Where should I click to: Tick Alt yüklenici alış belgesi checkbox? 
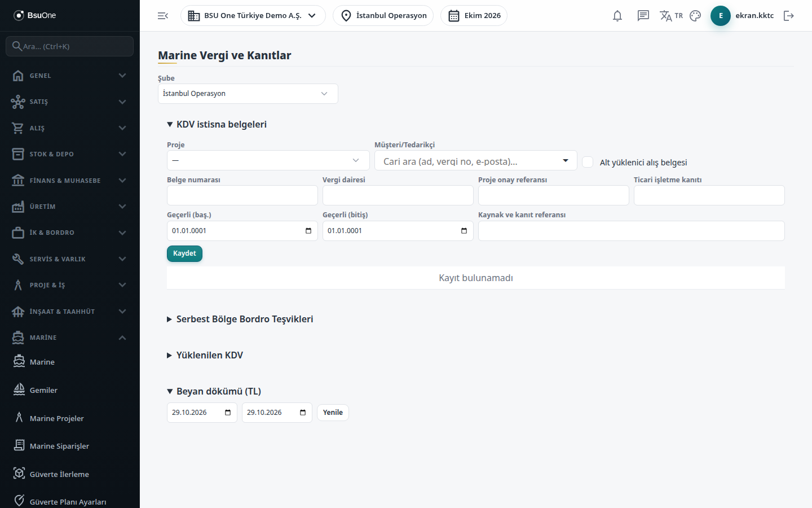588,162
